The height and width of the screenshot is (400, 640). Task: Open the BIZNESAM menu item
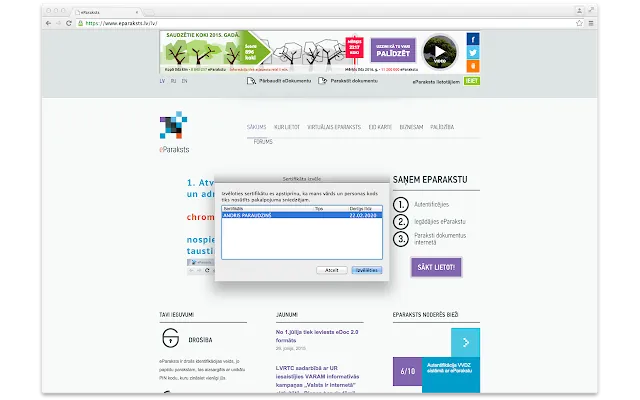coord(411,127)
